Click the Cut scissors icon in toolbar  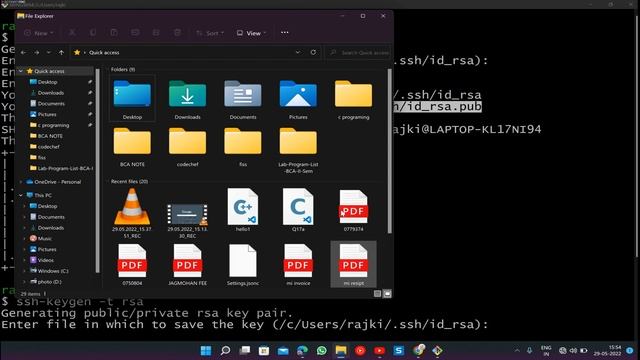point(72,33)
